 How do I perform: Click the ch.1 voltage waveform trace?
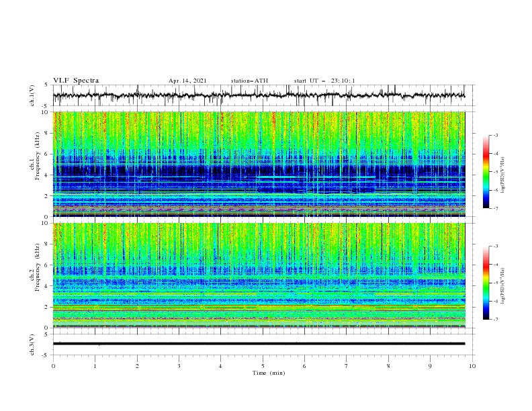259,95
